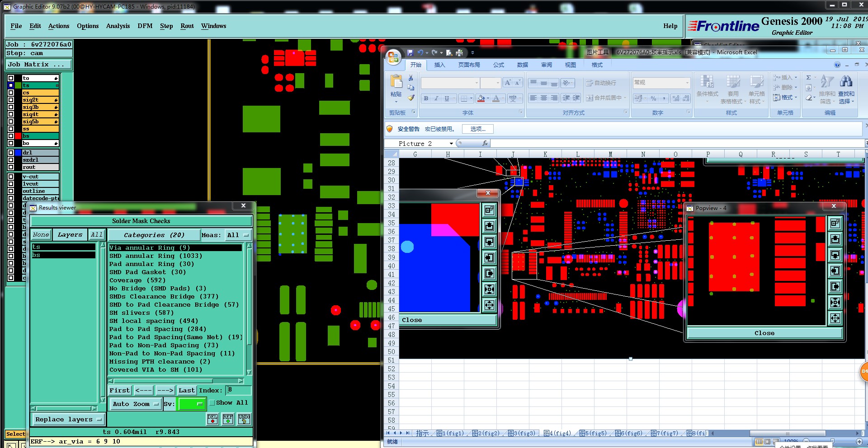Toggle the checkbox for layer bs
The height and width of the screenshot is (448, 868).
tap(11, 136)
